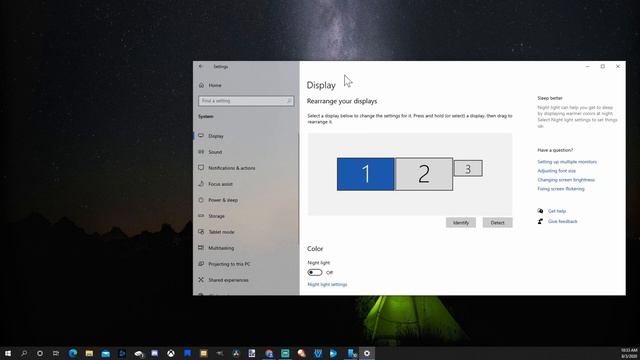The height and width of the screenshot is (360, 640).
Task: Open the Chrome icon on the taskbar
Action: [x=269, y=353]
